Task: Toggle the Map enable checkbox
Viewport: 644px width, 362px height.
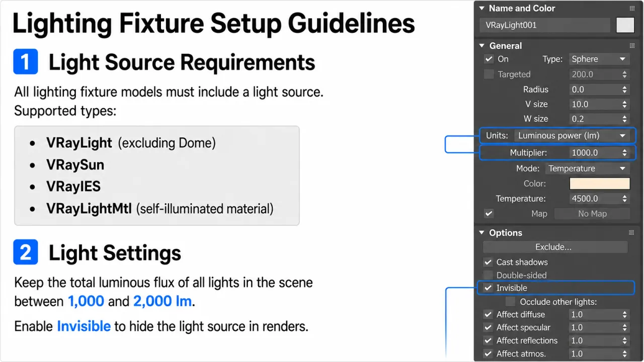Action: pos(489,214)
